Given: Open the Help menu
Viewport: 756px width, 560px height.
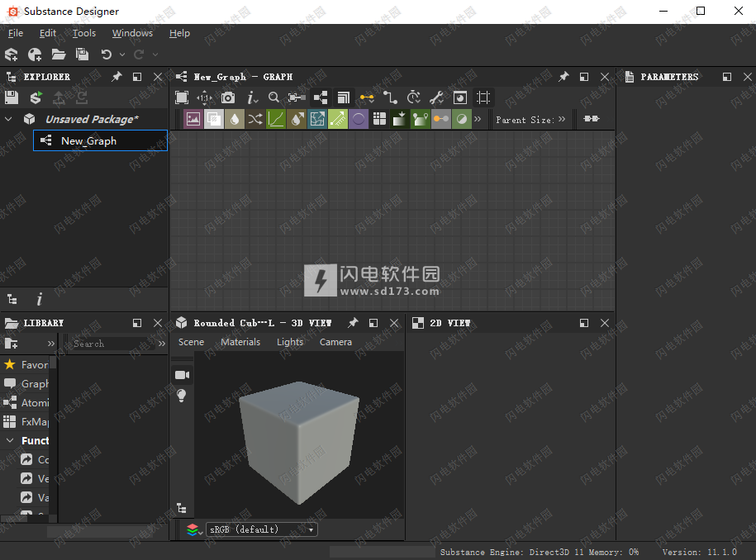Looking at the screenshot, I should [179, 33].
